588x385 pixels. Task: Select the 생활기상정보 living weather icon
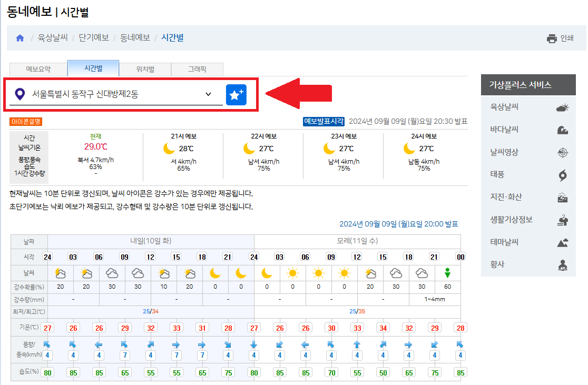click(x=562, y=220)
